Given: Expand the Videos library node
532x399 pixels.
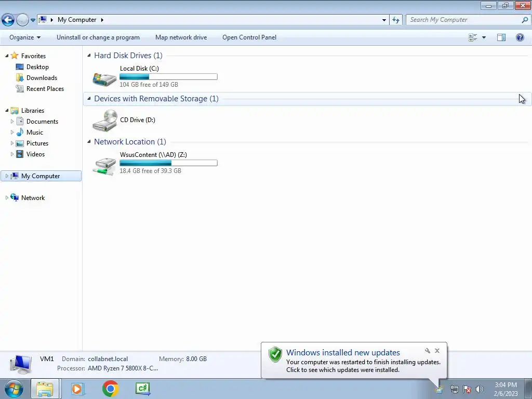Looking at the screenshot, I should [x=12, y=154].
